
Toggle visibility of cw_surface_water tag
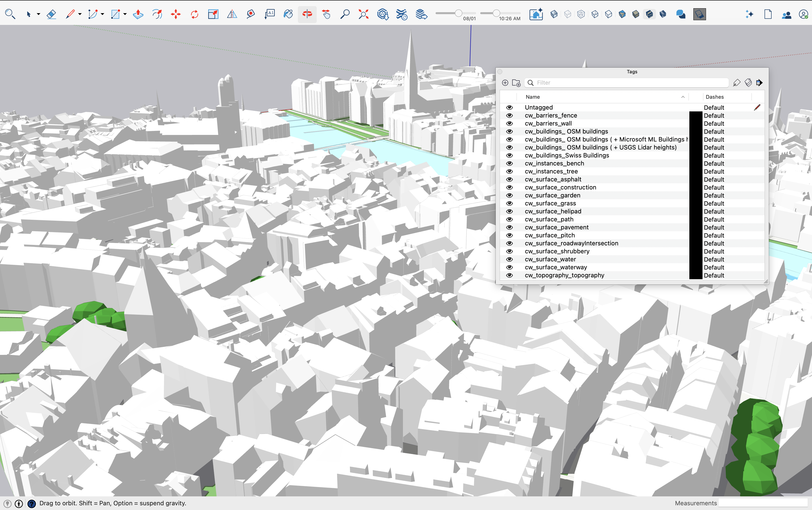pos(509,259)
